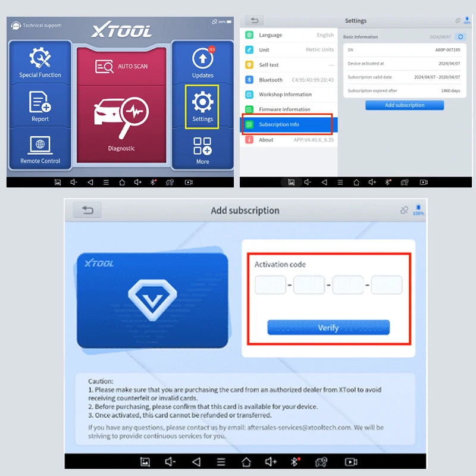Open About row in settings
The width and height of the screenshot is (476, 476).
point(289,140)
